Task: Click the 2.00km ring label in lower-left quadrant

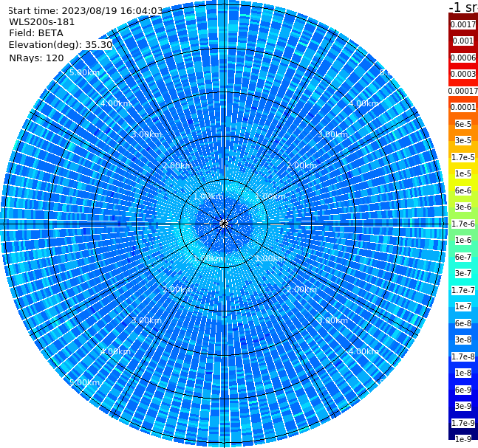Action: pyautogui.click(x=178, y=289)
